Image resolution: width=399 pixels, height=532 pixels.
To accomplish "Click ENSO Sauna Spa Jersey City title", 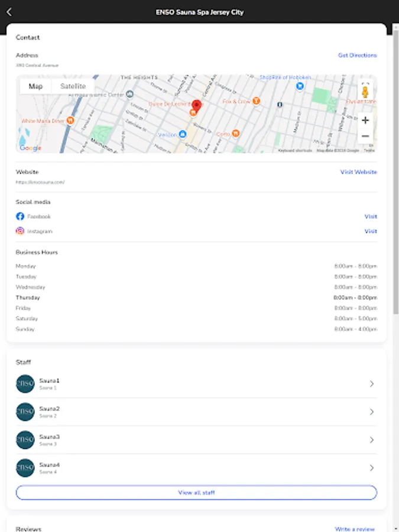I will (200, 12).
